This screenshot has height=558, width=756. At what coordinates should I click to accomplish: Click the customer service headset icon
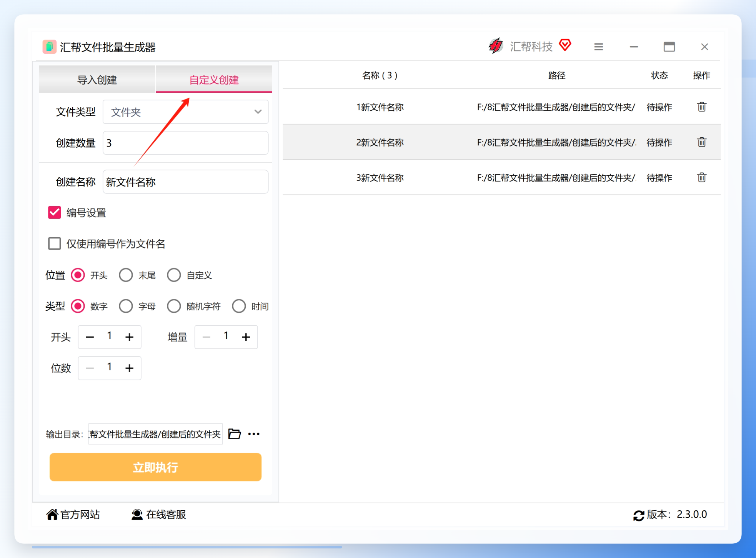click(137, 514)
